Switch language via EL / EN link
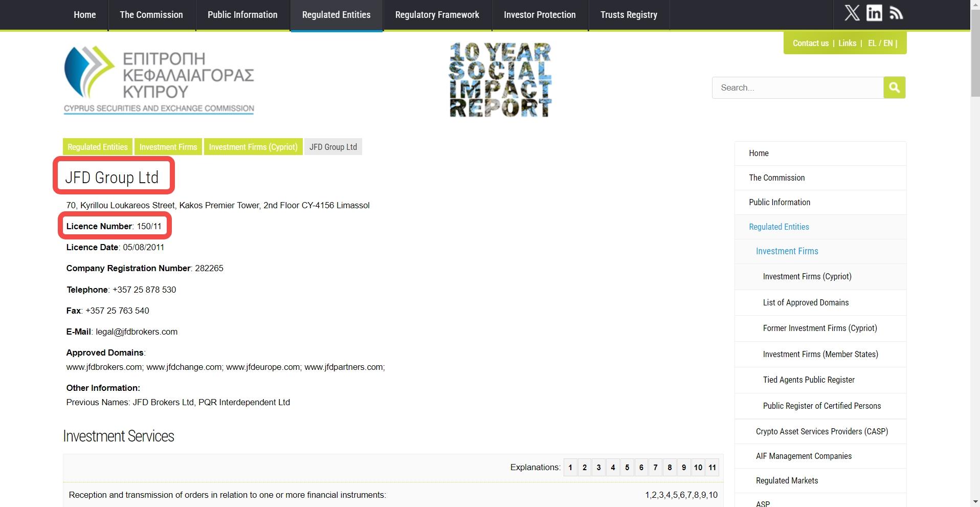 tap(880, 43)
